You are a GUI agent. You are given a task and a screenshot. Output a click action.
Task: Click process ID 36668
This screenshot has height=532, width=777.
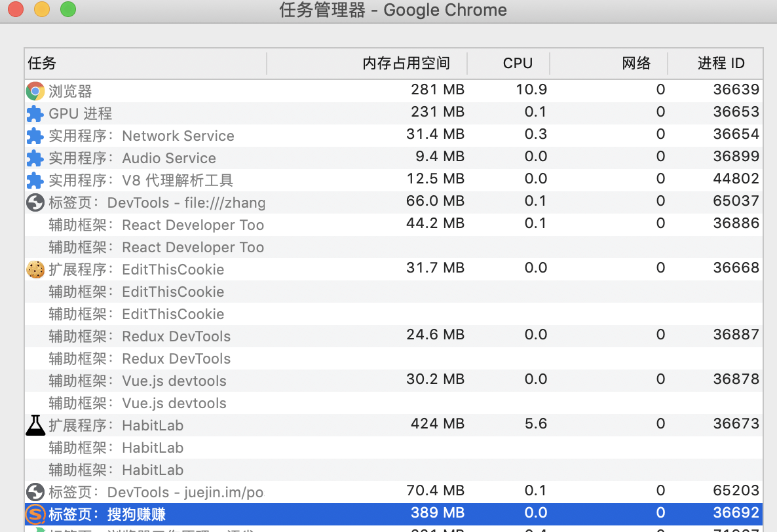pyautogui.click(x=736, y=268)
